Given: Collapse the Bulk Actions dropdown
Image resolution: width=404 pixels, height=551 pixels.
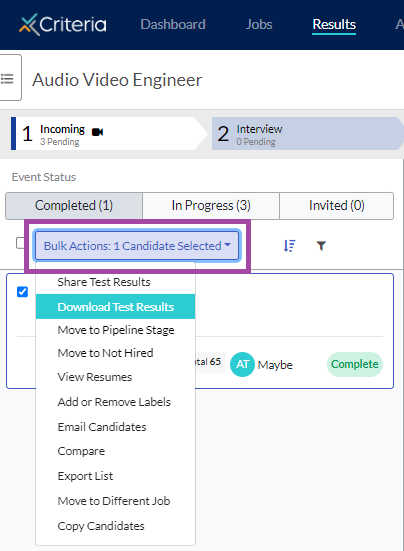Looking at the screenshot, I should (137, 246).
